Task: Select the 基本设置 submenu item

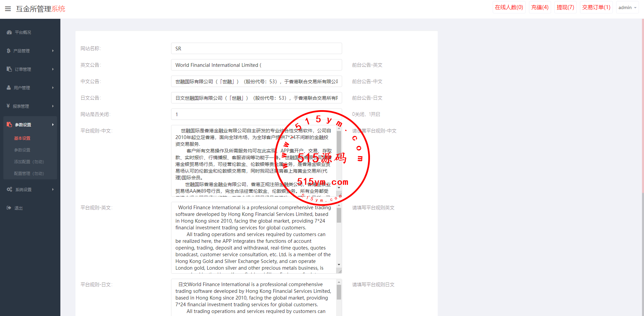Action: (x=22, y=138)
